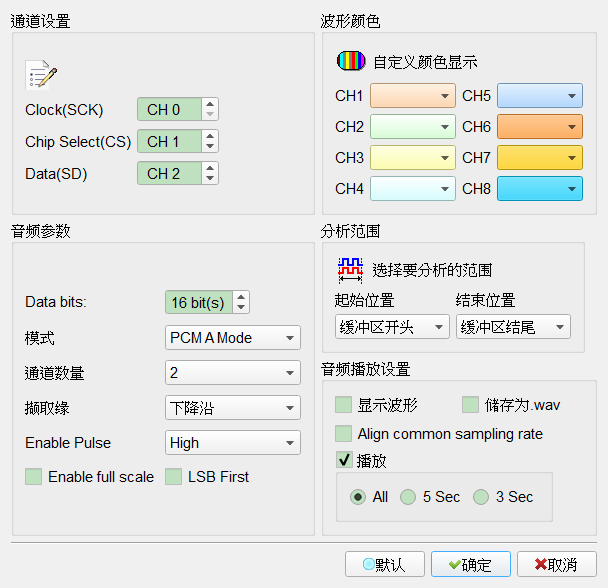Increase the Clock(SCK) channel with up arrow
Viewport: 608px width, 588px height.
coord(210,104)
